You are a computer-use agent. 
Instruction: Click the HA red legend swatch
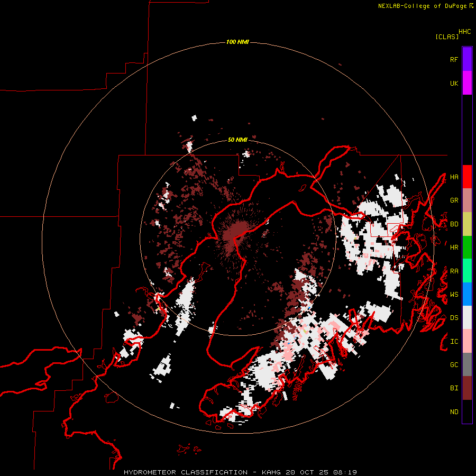click(467, 177)
